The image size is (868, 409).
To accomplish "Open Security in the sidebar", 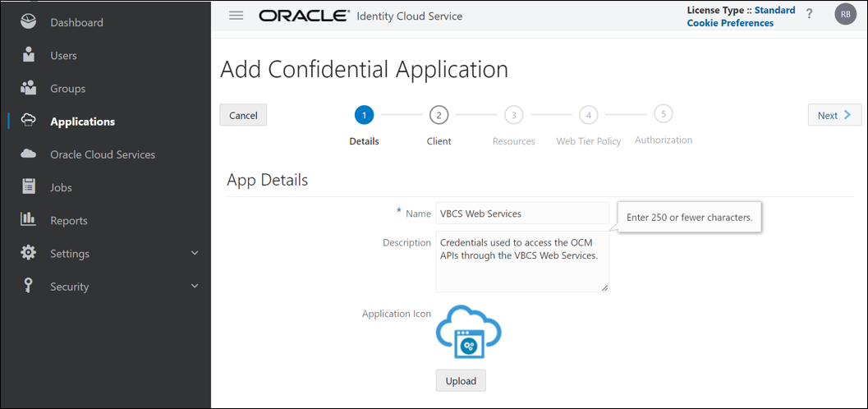I will click(x=69, y=287).
